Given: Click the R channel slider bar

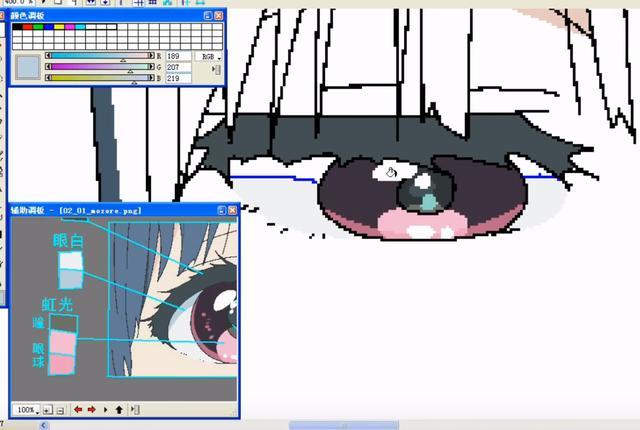Looking at the screenshot, I should pyautogui.click(x=100, y=55).
